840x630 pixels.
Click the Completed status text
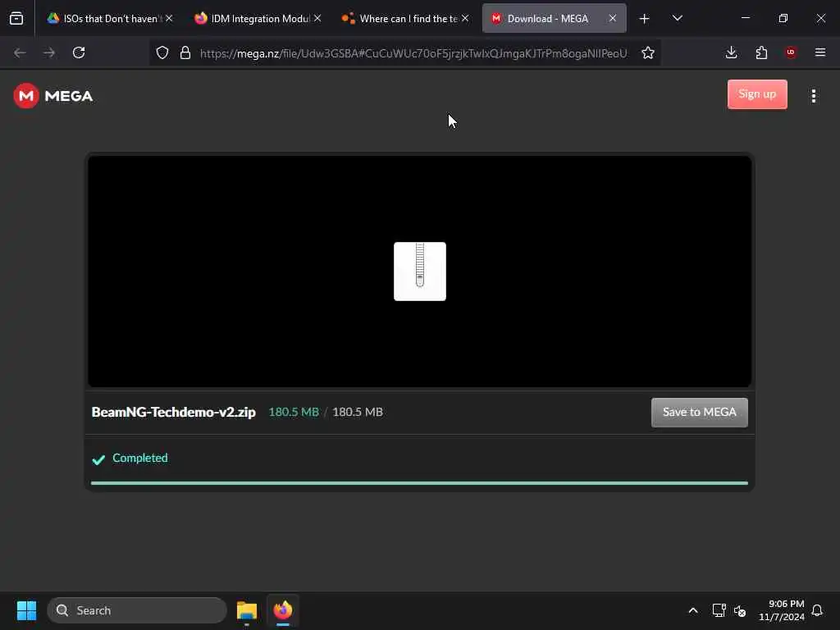139,458
